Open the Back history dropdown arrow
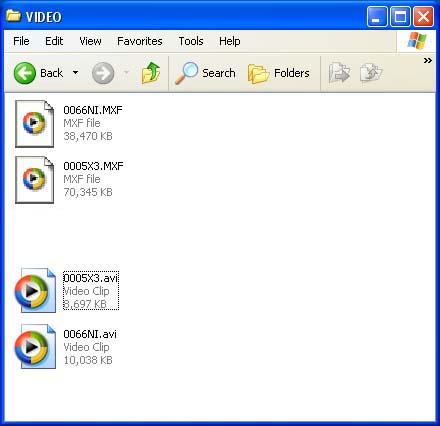Image resolution: width=440 pixels, height=426 pixels. point(76,73)
